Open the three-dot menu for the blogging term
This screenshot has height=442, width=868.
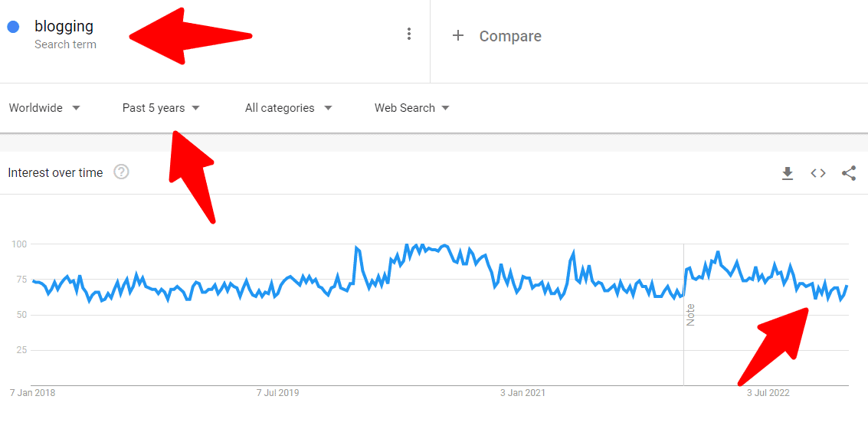tap(409, 34)
